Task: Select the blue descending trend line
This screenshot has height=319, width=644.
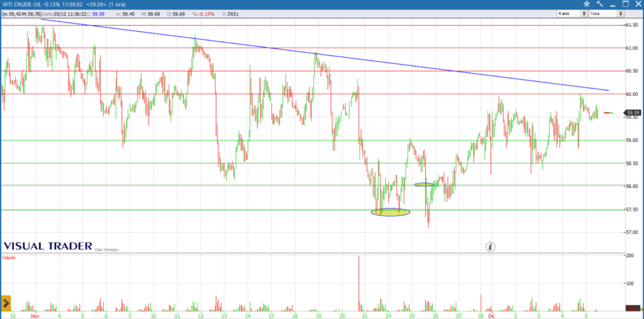Action: 325,55
